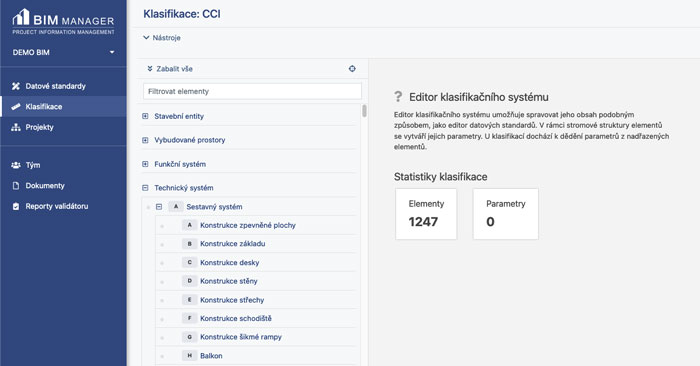Viewport: 700px width, 366px height.
Task: Select Konstrukce základu element
Action: 256,244
